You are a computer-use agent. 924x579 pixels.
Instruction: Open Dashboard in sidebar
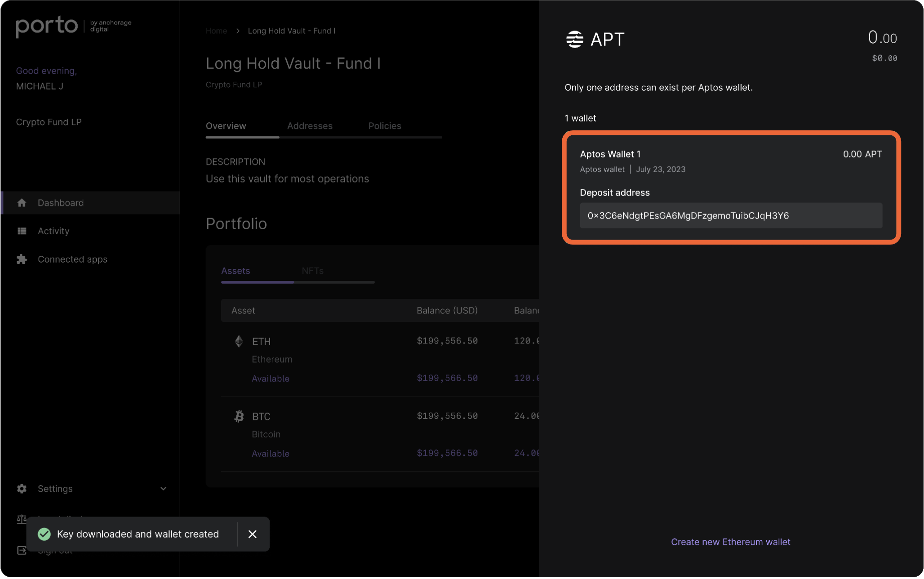[91, 203]
